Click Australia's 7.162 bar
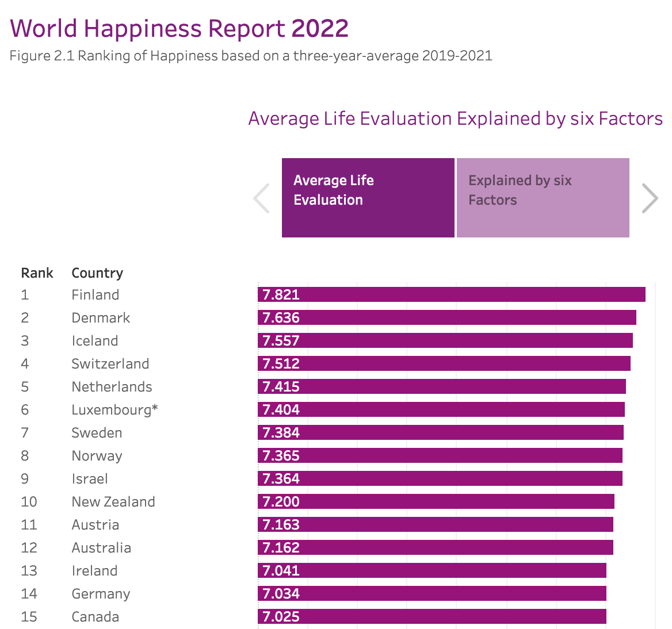Image resolution: width=672 pixels, height=629 pixels. click(436, 548)
